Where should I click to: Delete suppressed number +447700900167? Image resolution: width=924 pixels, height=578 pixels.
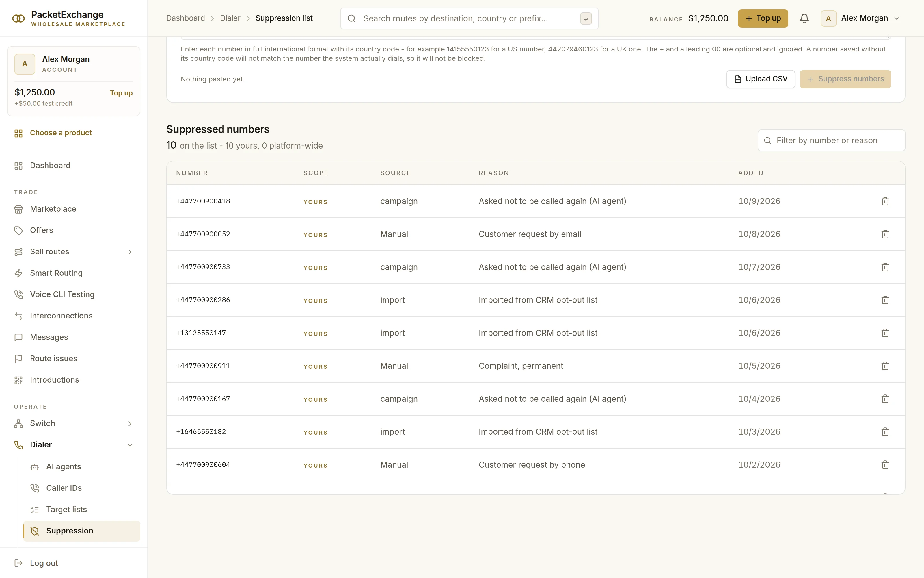[885, 399]
